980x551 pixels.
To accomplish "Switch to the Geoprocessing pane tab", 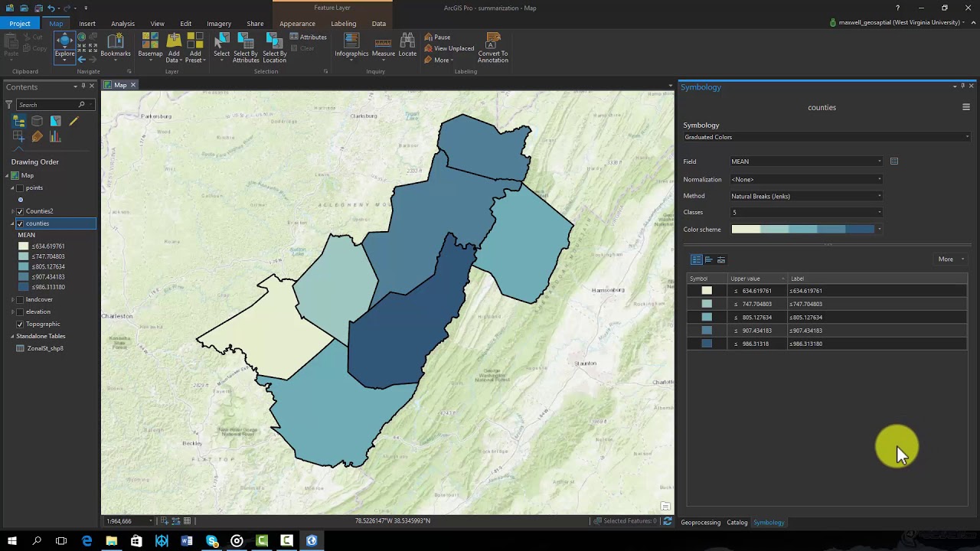I will pos(701,523).
